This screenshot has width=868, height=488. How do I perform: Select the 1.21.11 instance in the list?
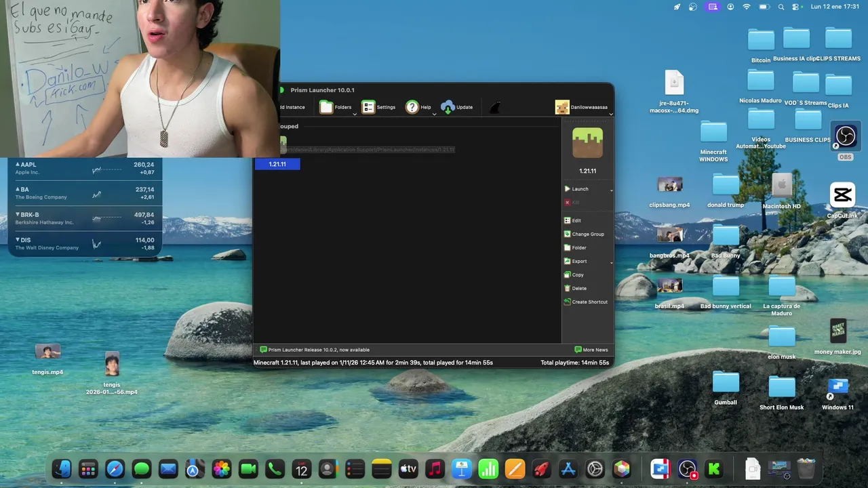(277, 164)
